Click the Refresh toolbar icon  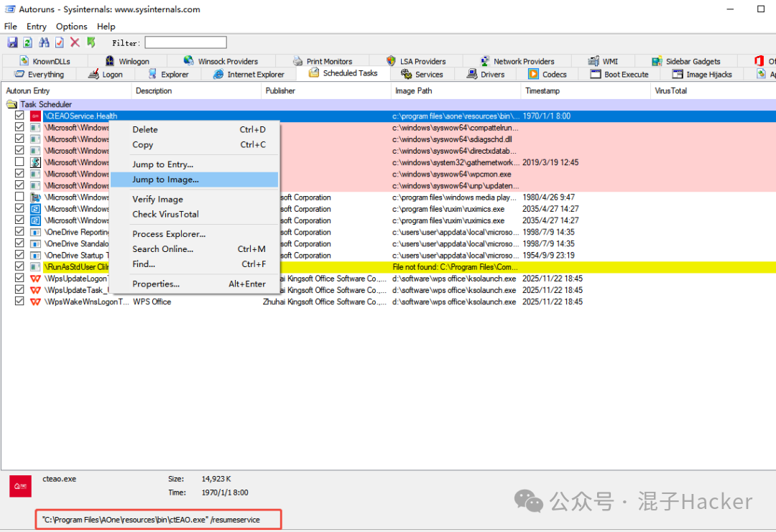(x=27, y=43)
